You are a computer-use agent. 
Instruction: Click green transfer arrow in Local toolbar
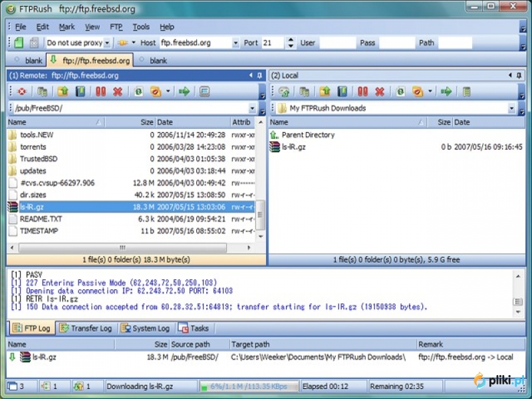tap(446, 91)
